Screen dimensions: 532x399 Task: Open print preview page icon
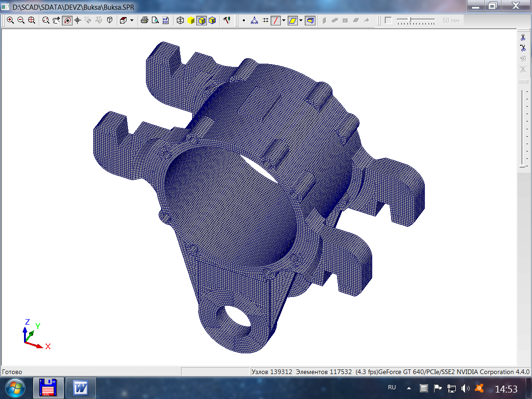click(155, 20)
